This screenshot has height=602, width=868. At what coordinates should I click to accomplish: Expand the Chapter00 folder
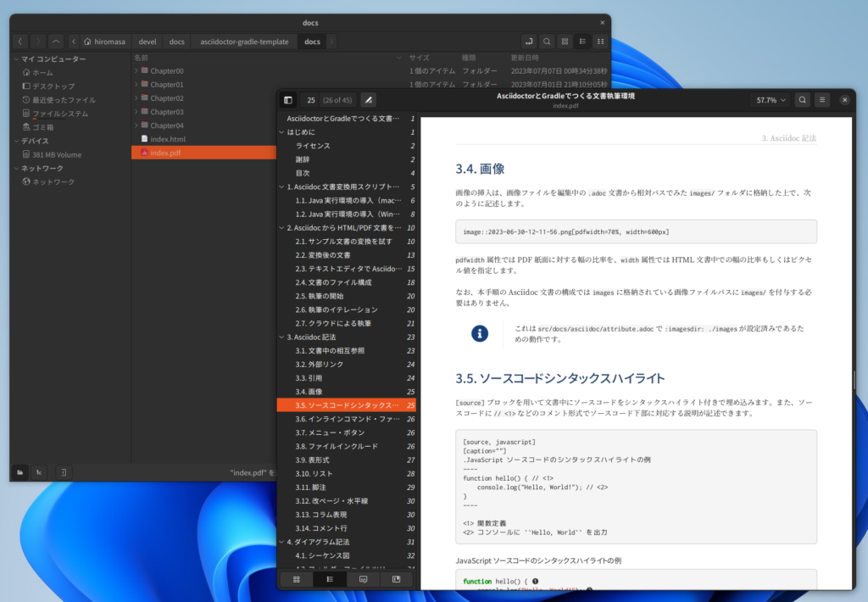(136, 71)
